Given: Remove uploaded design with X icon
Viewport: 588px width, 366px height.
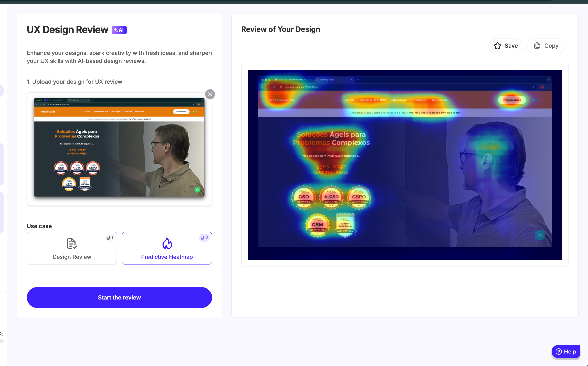Looking at the screenshot, I should coord(210,94).
